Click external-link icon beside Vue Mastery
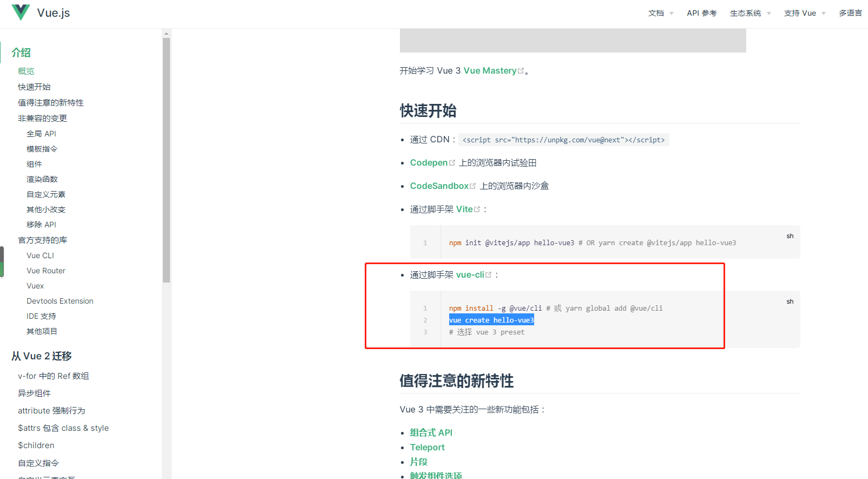 (521, 70)
